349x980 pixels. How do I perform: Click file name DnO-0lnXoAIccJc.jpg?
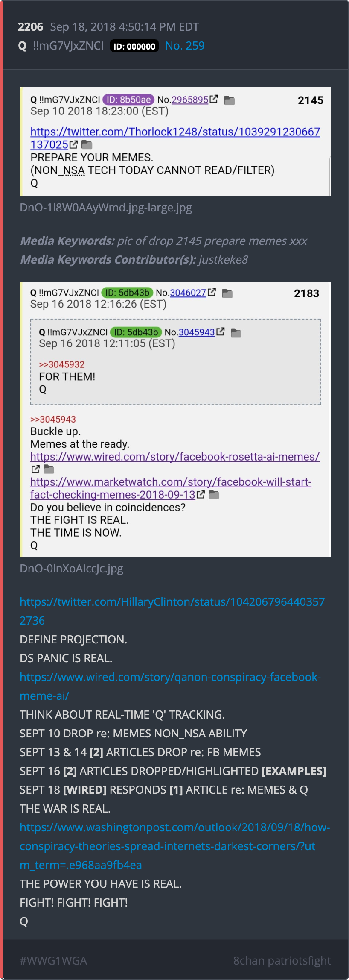pos(72,569)
